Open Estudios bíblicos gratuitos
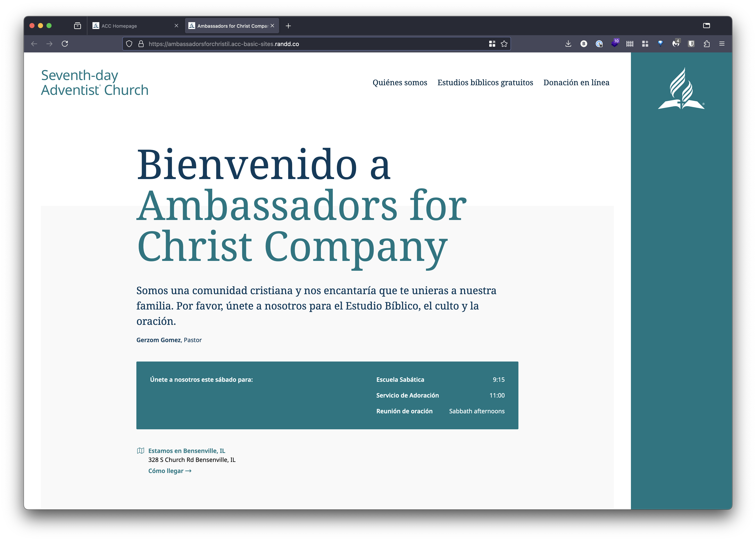Viewport: 756px width, 541px height. pyautogui.click(x=485, y=82)
